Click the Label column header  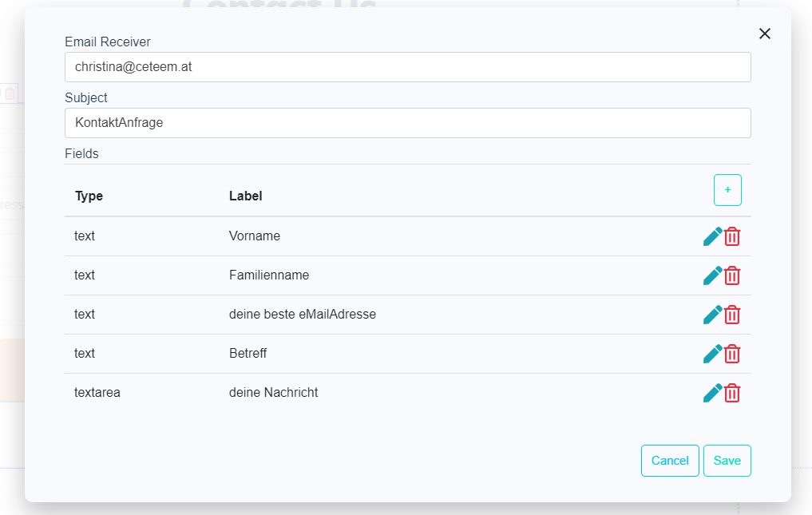point(246,196)
